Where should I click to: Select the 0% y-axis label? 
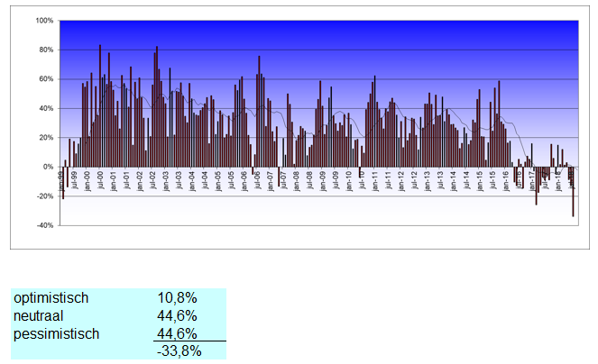tap(47, 167)
